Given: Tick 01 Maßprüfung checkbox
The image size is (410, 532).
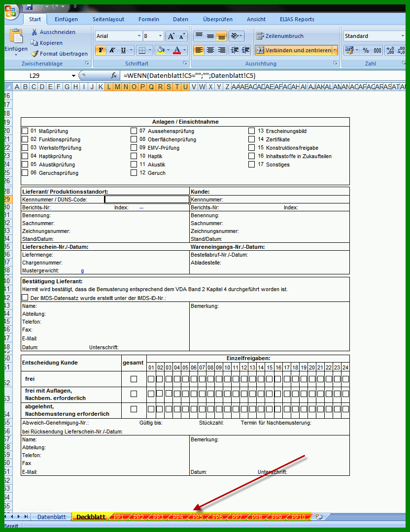Looking at the screenshot, I should (x=25, y=131).
